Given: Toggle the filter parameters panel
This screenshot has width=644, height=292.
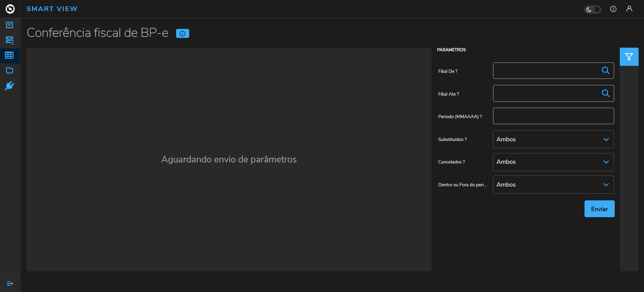Looking at the screenshot, I should pyautogui.click(x=629, y=57).
